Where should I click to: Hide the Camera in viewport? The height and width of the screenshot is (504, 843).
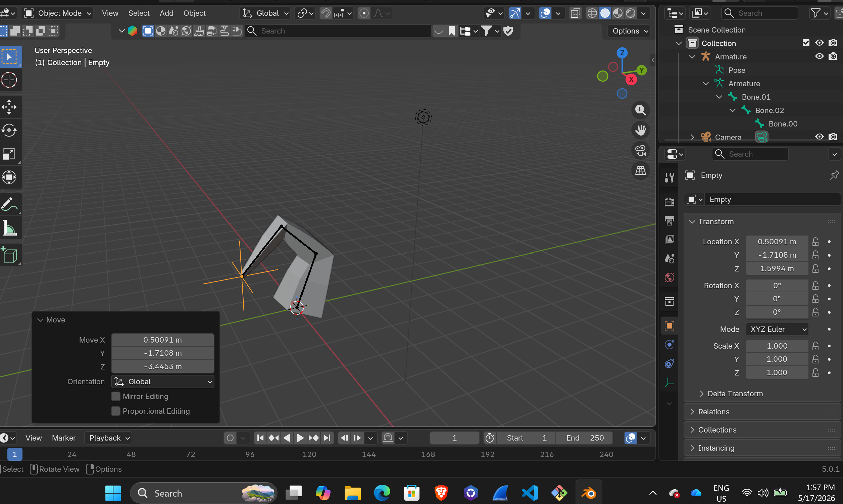click(819, 137)
